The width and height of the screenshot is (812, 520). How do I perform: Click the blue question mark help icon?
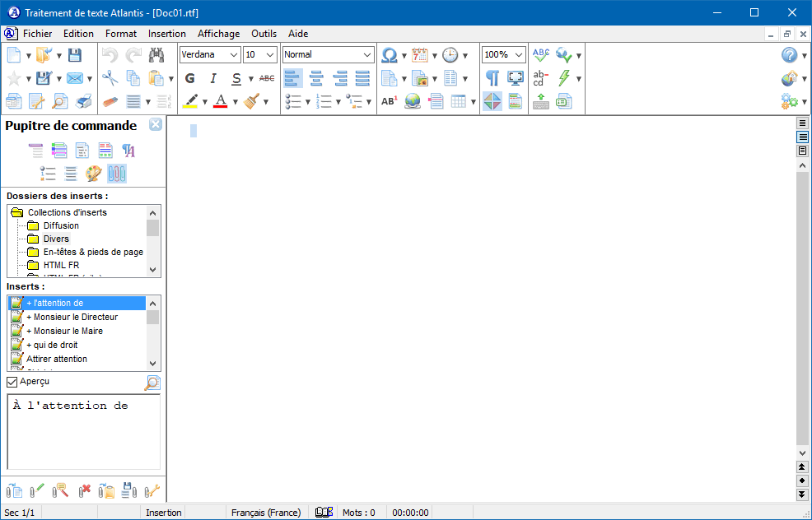pyautogui.click(x=789, y=55)
